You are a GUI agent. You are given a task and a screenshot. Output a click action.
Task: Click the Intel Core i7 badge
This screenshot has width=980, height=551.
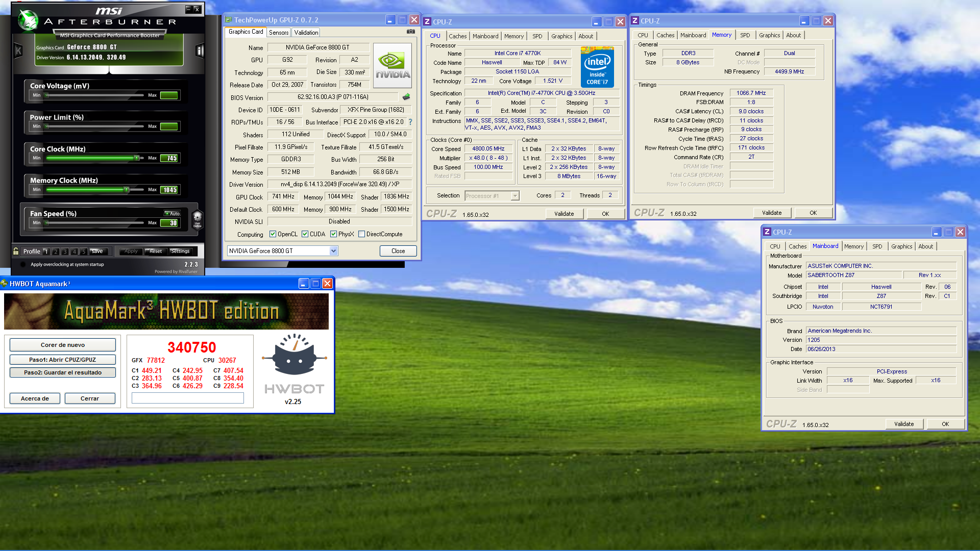[597, 67]
